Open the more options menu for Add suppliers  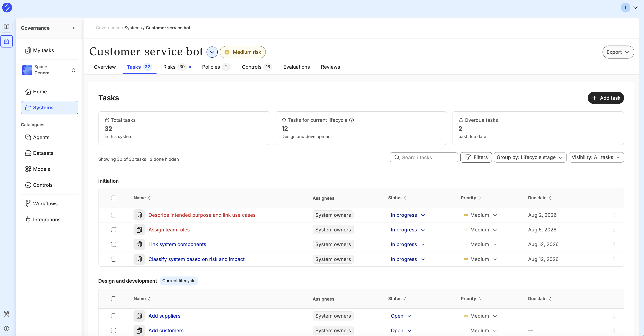pos(614,316)
